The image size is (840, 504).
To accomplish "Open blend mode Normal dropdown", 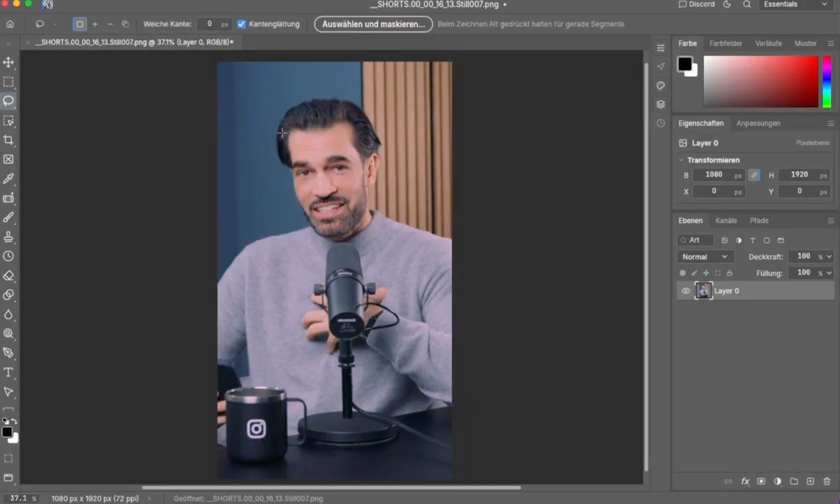I will pyautogui.click(x=705, y=257).
